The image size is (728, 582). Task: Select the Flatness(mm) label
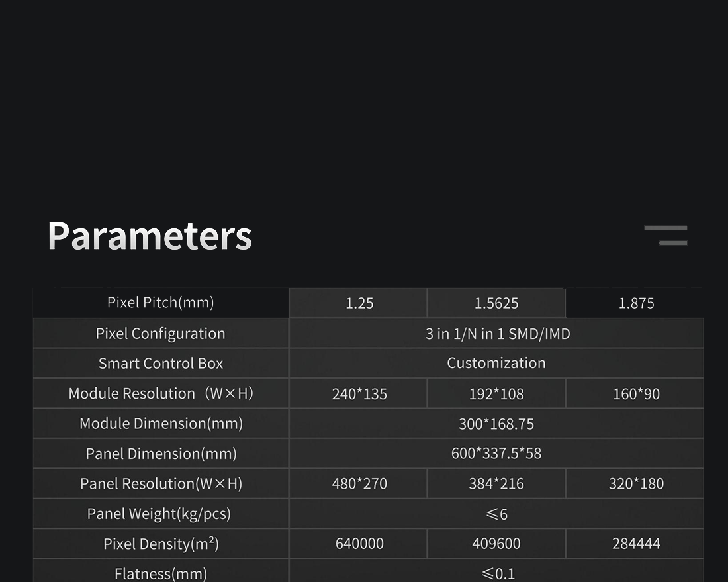[161, 573]
